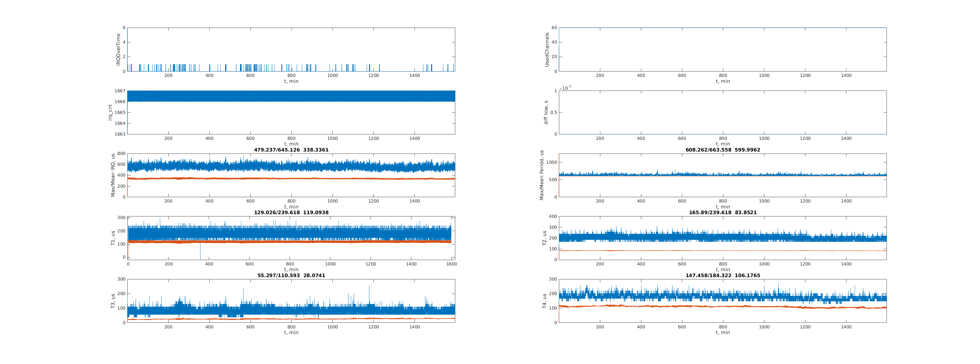Click the 't, min' label under the T3 plot
This screenshot has height=364, width=980.
[291, 332]
